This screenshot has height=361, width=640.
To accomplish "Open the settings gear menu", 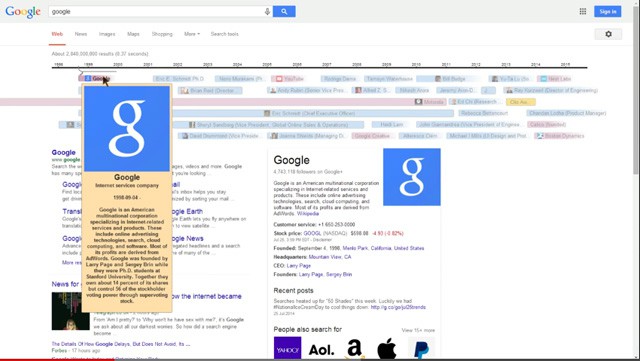I will [608, 34].
